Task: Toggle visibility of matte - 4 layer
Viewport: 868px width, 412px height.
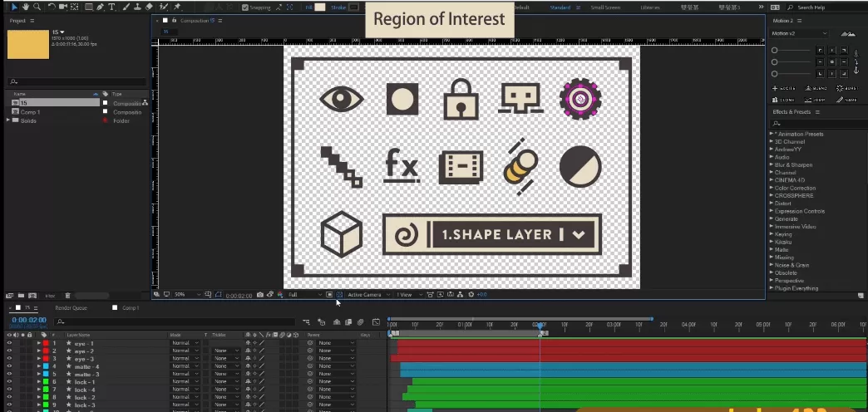Action: point(9,366)
